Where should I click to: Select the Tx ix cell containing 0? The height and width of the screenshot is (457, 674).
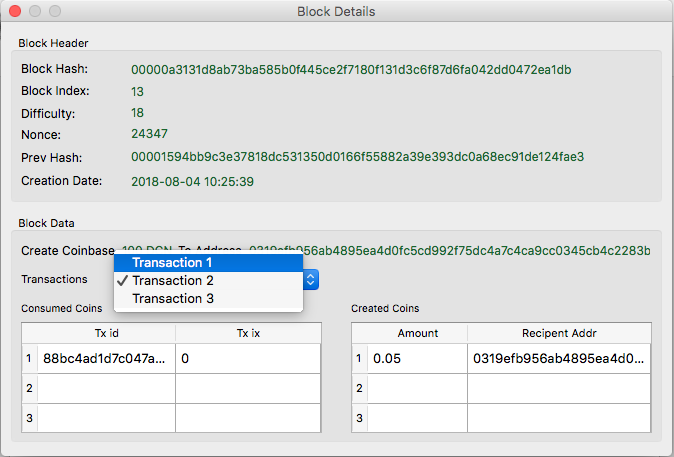tap(248, 359)
